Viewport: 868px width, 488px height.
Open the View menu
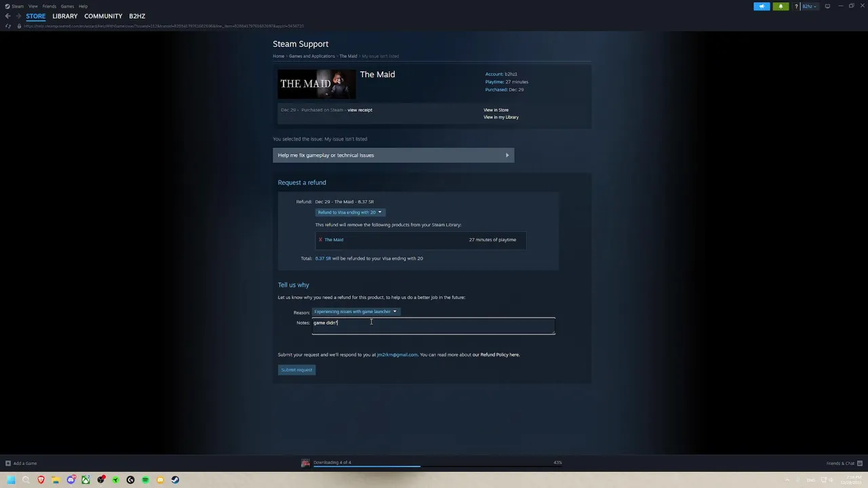coord(33,6)
